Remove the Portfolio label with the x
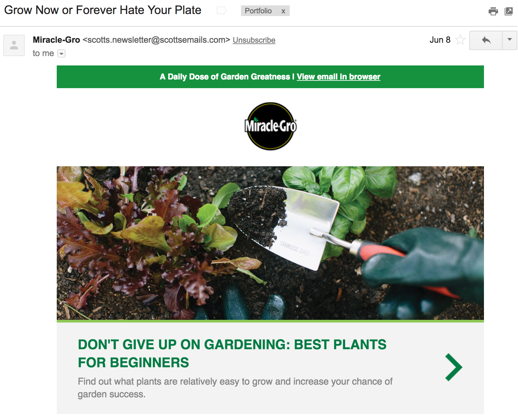Screen dimensions: 518x420 pyautogui.click(x=283, y=11)
